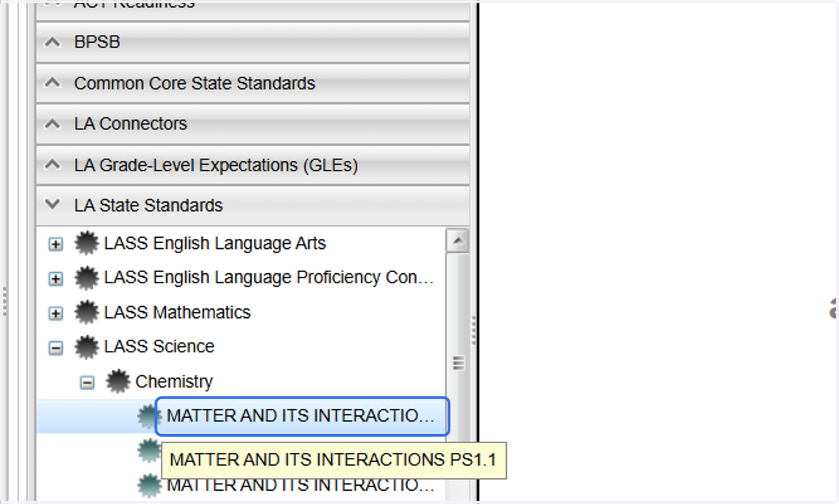
Task: Expand the BPSB accordion section
Action: coord(252,42)
